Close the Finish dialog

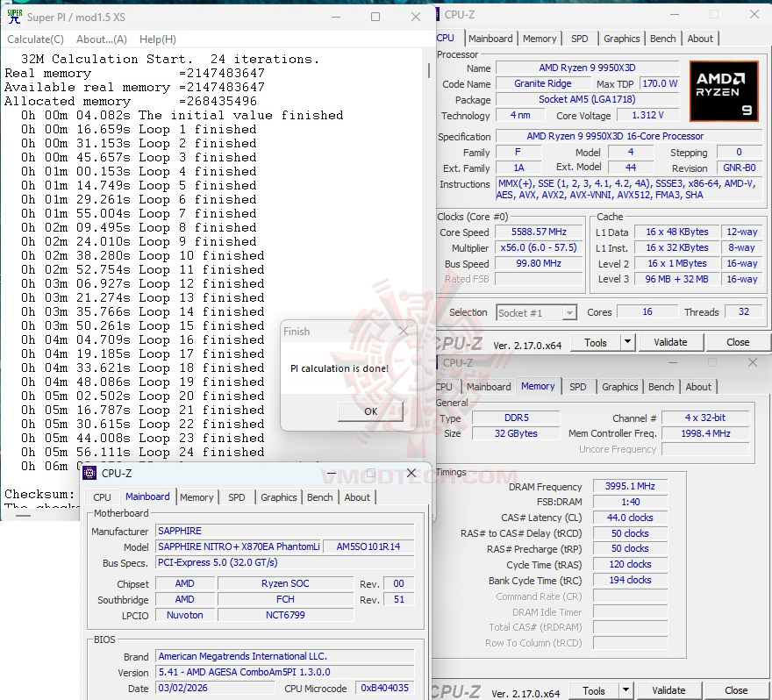click(404, 331)
